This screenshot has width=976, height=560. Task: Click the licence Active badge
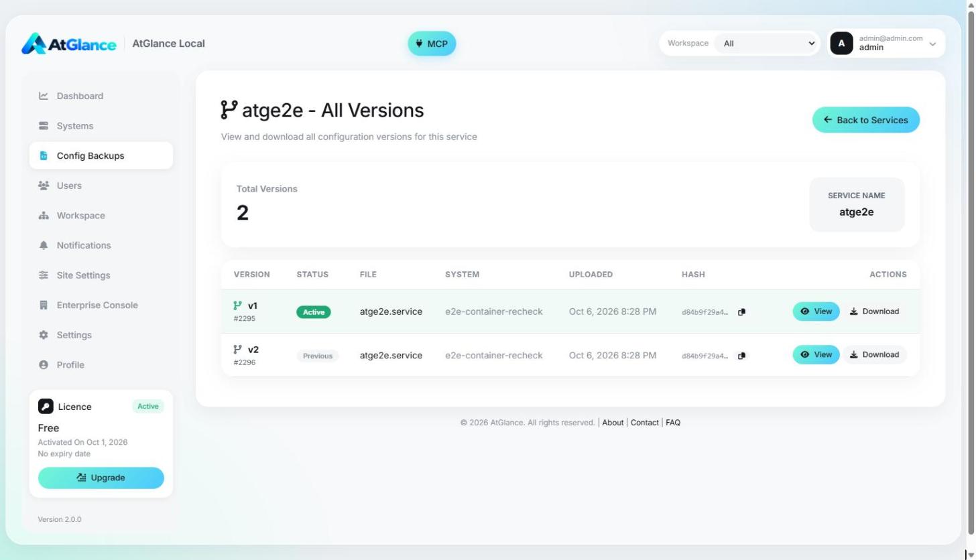coord(148,406)
